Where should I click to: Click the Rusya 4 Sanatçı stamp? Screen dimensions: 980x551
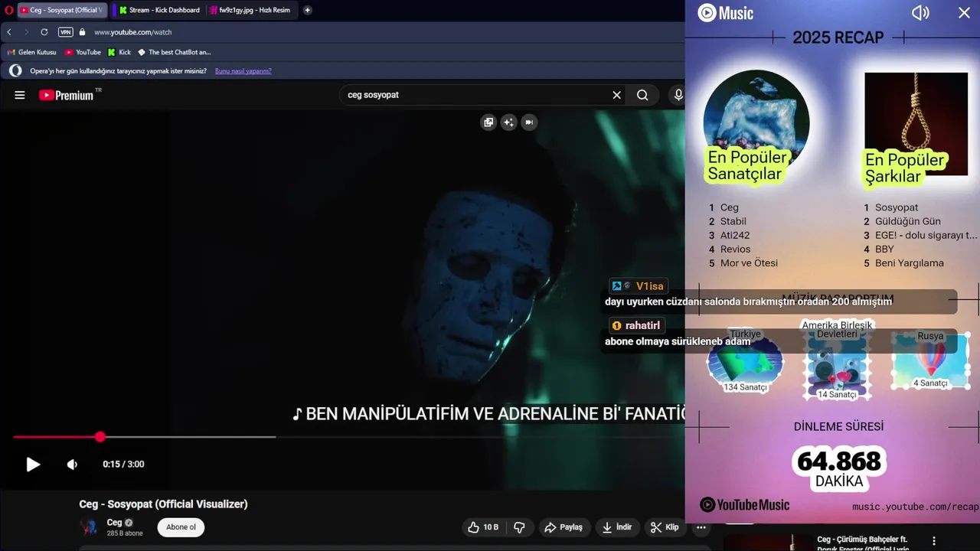930,361
